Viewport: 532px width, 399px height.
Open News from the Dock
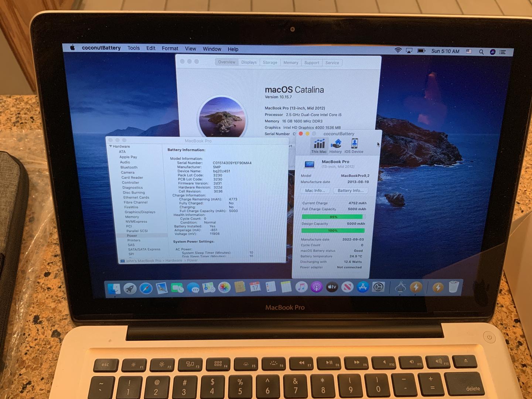(347, 287)
